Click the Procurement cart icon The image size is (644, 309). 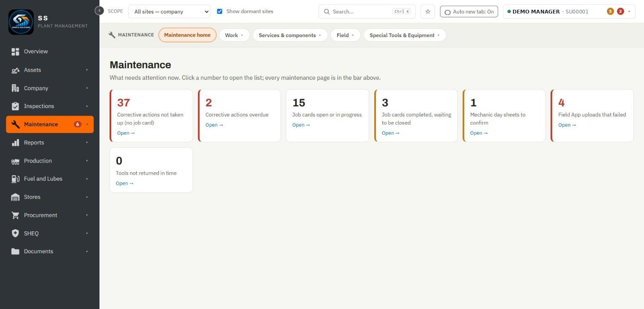(x=16, y=215)
